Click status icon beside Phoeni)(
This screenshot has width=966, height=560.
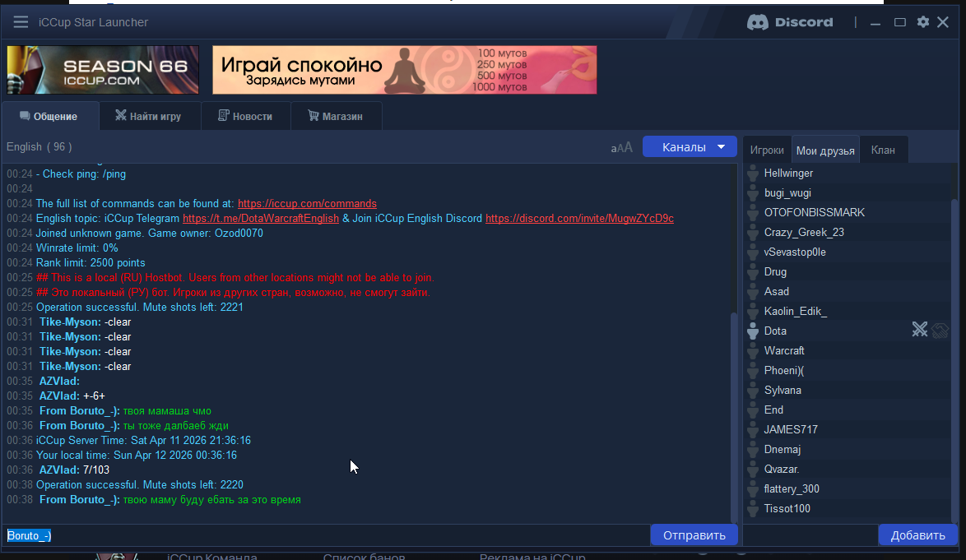pos(753,371)
